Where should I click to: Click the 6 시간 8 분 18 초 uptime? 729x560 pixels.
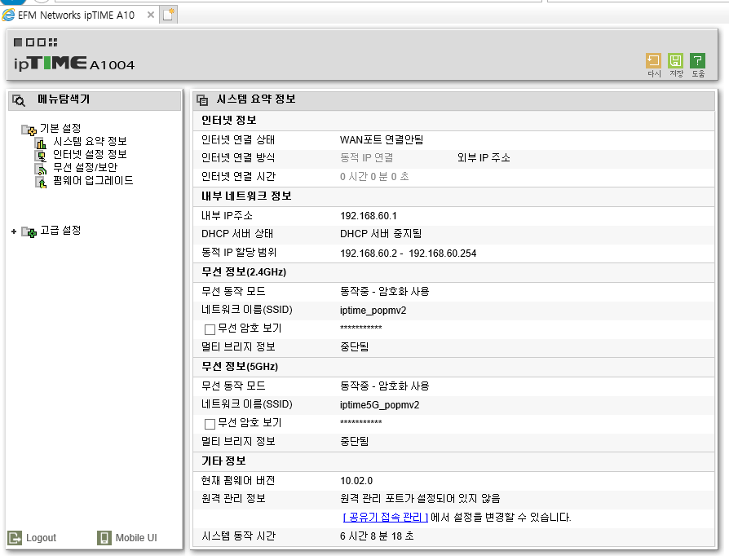click(x=377, y=536)
